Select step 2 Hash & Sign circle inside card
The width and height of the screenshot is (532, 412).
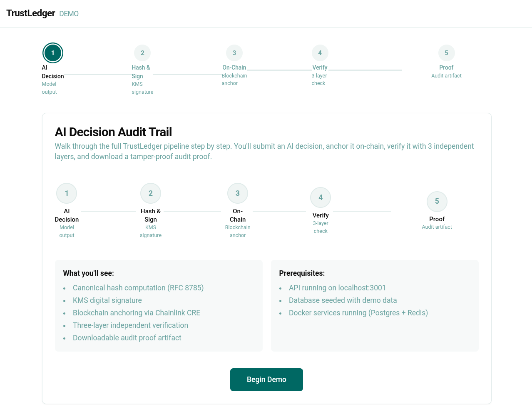151,193
